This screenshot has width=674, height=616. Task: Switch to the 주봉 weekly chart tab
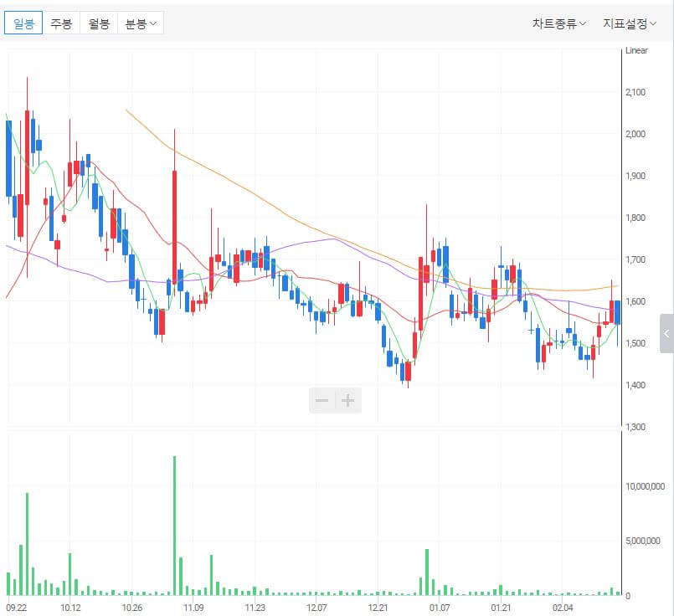click(x=61, y=23)
